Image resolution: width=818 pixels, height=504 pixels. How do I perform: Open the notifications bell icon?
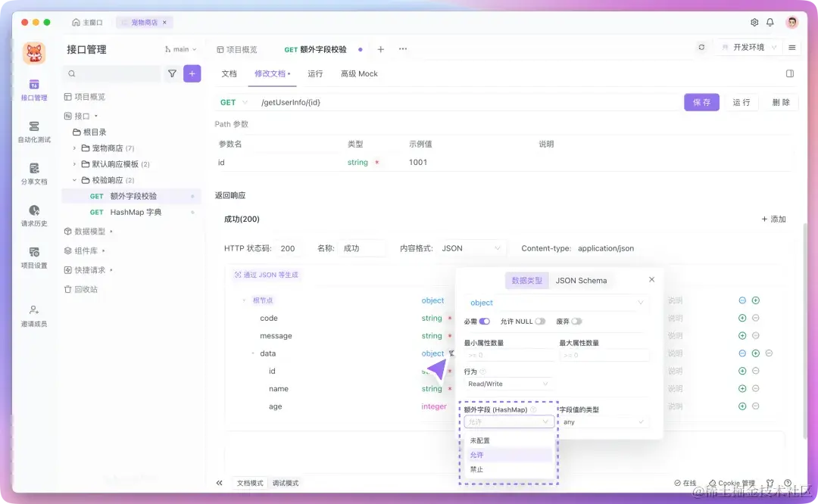click(x=770, y=23)
